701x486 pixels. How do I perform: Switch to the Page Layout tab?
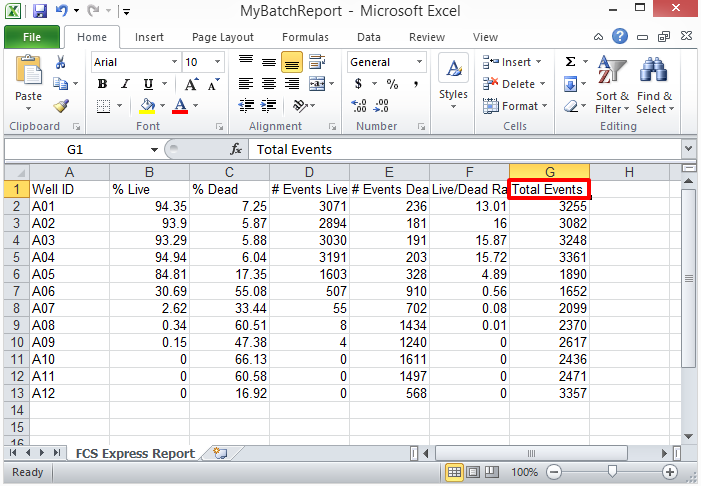222,38
